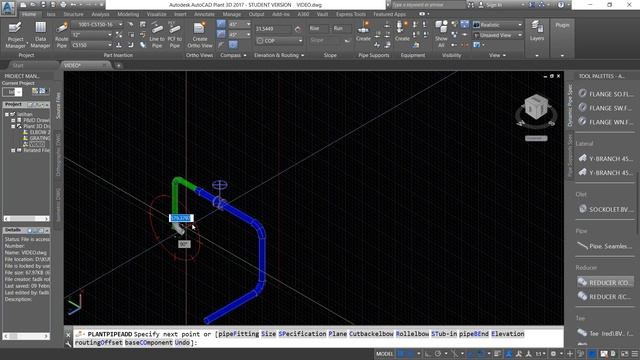Click the Size command-line option
This screenshot has height=360, width=640.
(x=268, y=334)
